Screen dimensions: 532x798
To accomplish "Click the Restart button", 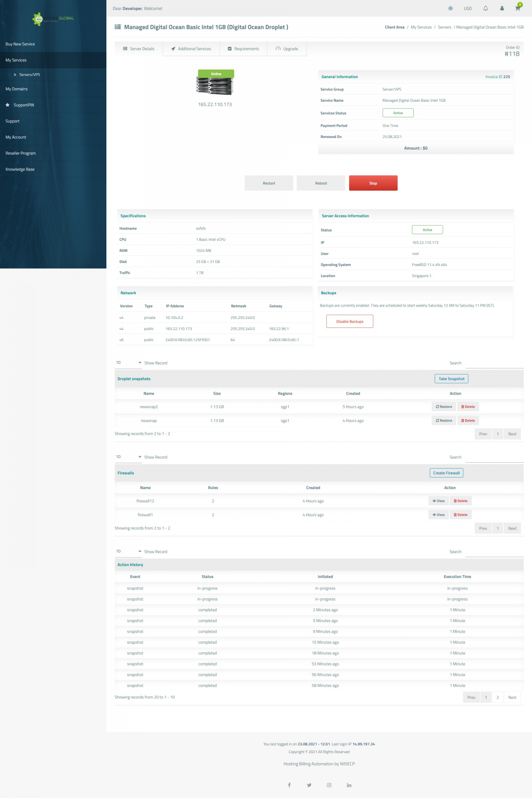I will [269, 183].
